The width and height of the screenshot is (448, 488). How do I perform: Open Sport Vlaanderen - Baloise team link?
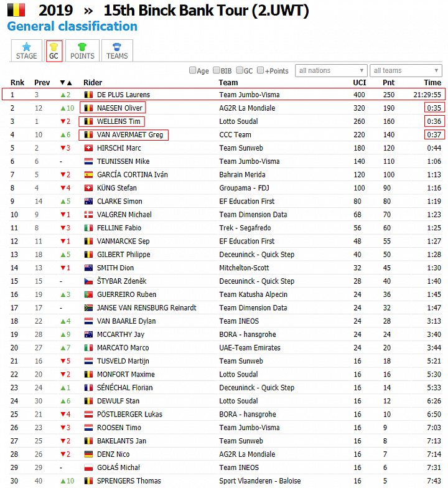click(x=260, y=481)
